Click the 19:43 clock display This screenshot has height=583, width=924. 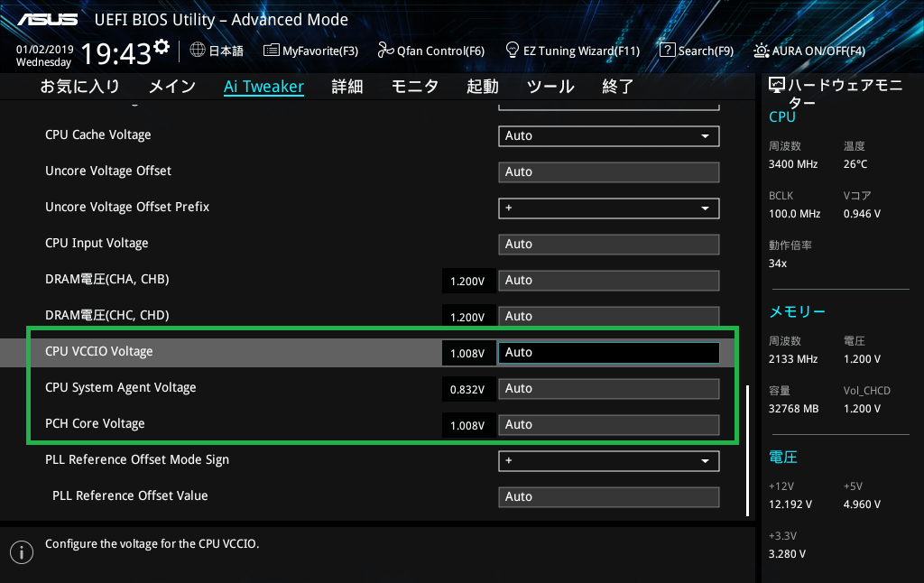[x=116, y=53]
